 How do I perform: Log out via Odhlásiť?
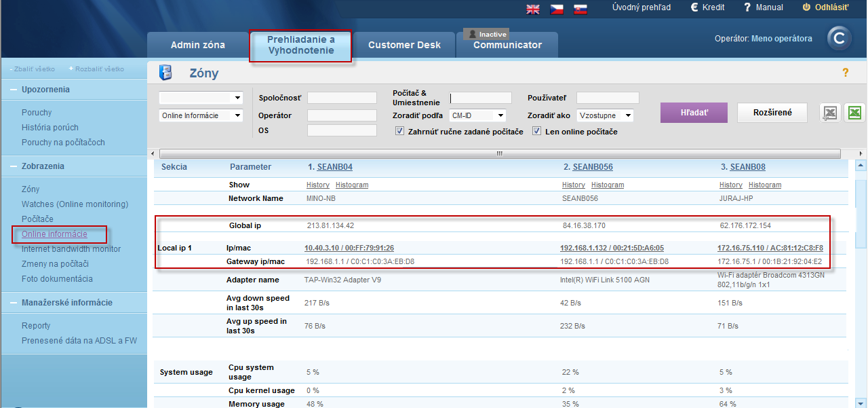pyautogui.click(x=825, y=7)
